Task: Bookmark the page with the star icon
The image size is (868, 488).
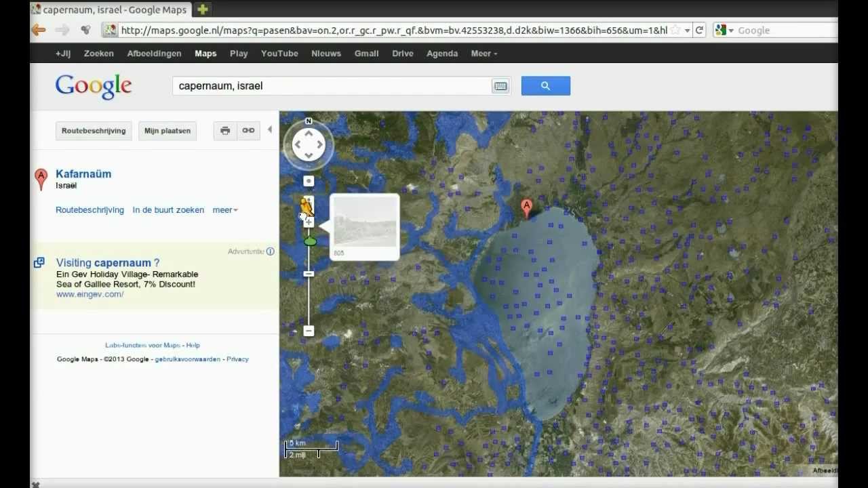Action: pyautogui.click(x=675, y=30)
